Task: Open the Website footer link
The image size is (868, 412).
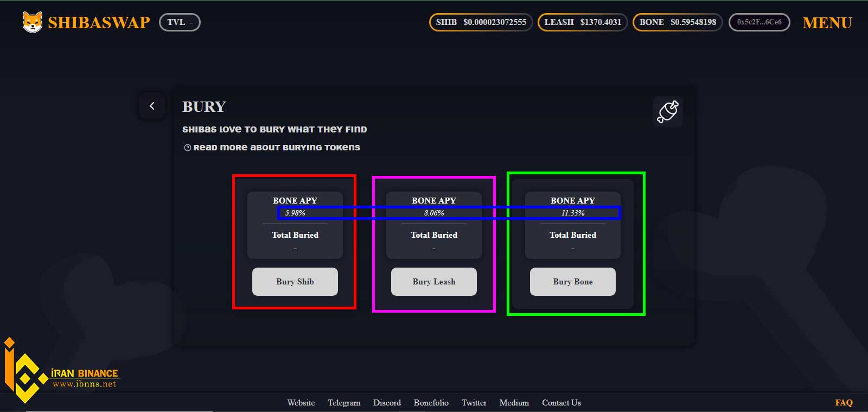Action: [x=301, y=403]
